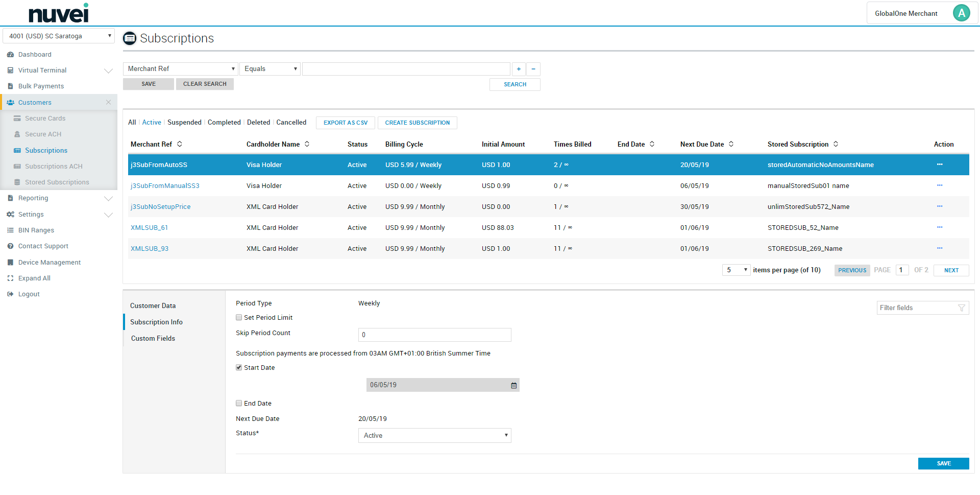Click the Skip Period Count input field

click(434, 335)
